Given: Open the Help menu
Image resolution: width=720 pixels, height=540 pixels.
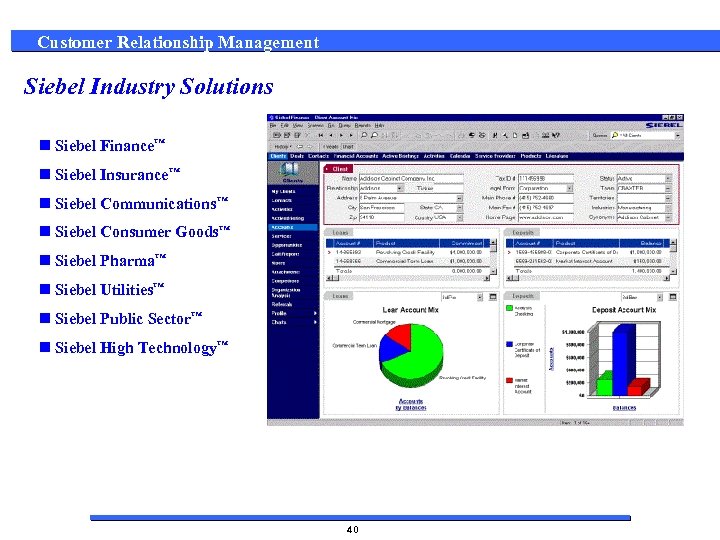Looking at the screenshot, I should (379, 125).
